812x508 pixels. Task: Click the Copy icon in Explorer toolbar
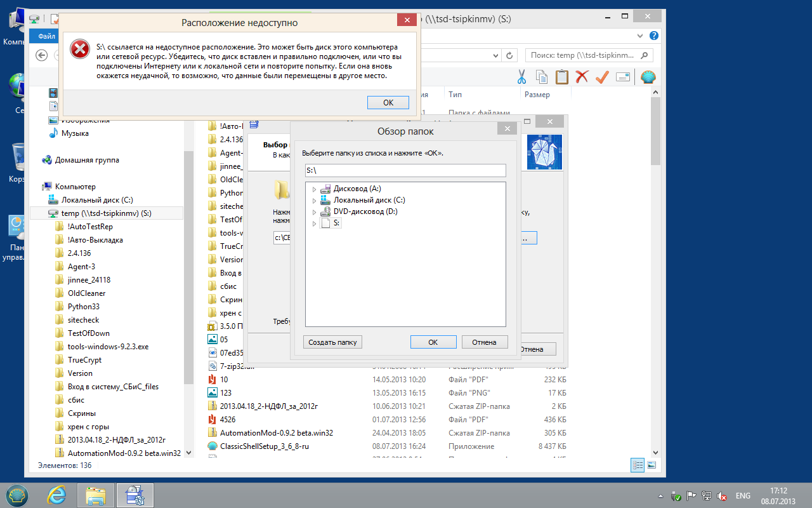coord(542,77)
